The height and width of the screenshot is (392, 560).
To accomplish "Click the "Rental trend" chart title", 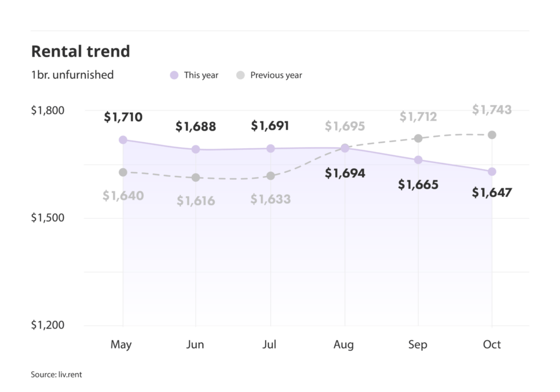I will coord(80,51).
